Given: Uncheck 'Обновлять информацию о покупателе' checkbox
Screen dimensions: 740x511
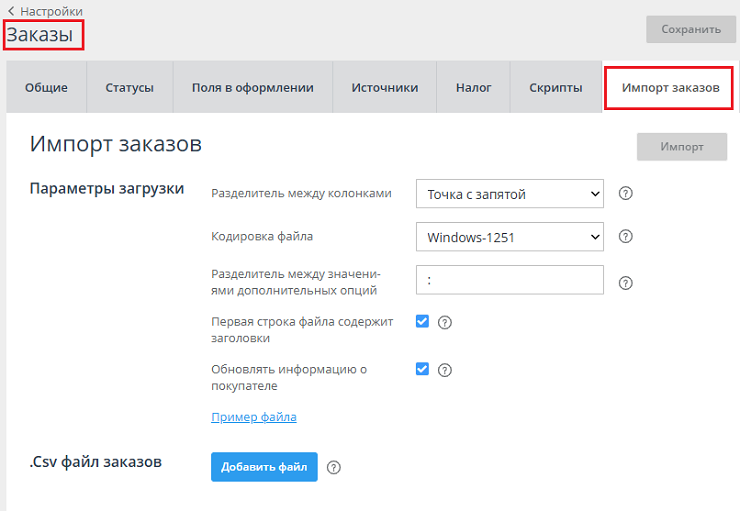Looking at the screenshot, I should tap(422, 368).
